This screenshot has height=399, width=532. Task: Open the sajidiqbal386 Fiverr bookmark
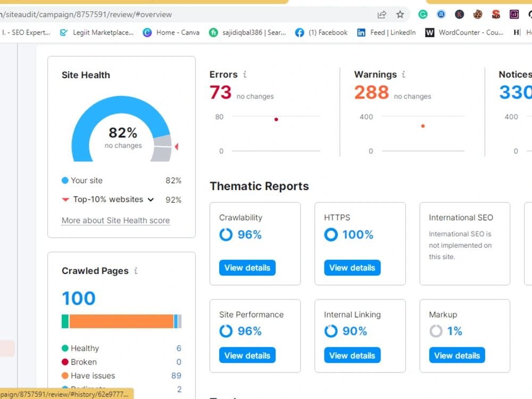pyautogui.click(x=247, y=32)
